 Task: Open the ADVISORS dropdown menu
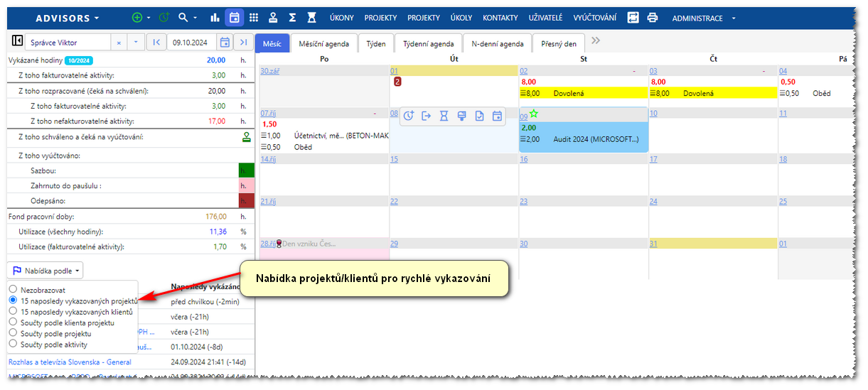pyautogui.click(x=68, y=18)
